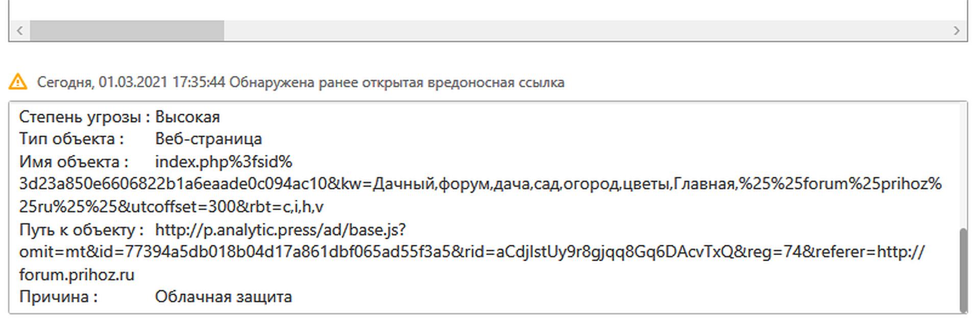This screenshot has width=980, height=331.
Task: Click the vertical scrollbar thumb in details box
Action: (963, 270)
